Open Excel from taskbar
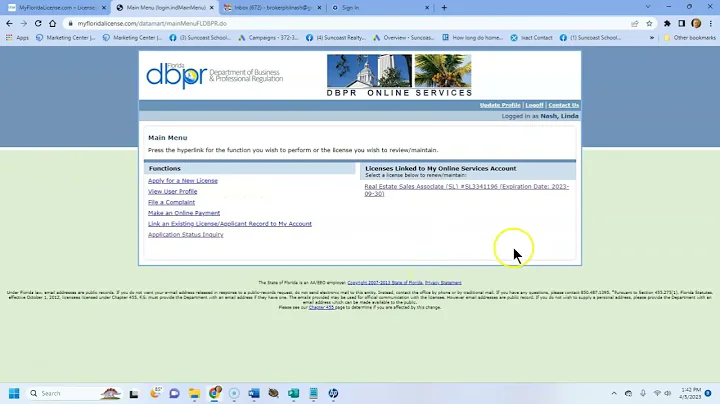The width and height of the screenshot is (720, 404). coord(293,393)
